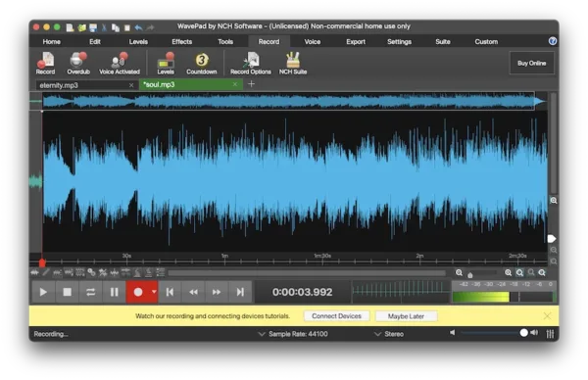
Task: Play the audio
Action: coord(43,292)
